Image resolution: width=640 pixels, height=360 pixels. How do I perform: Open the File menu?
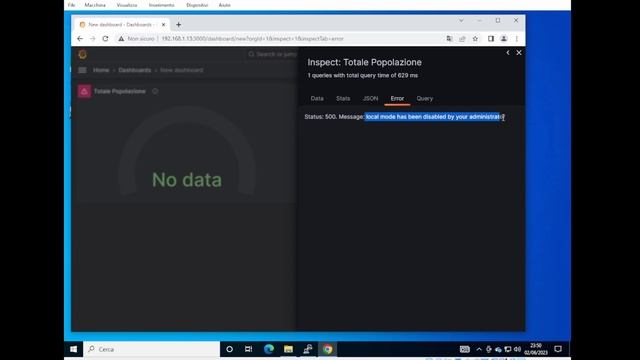(x=71, y=5)
